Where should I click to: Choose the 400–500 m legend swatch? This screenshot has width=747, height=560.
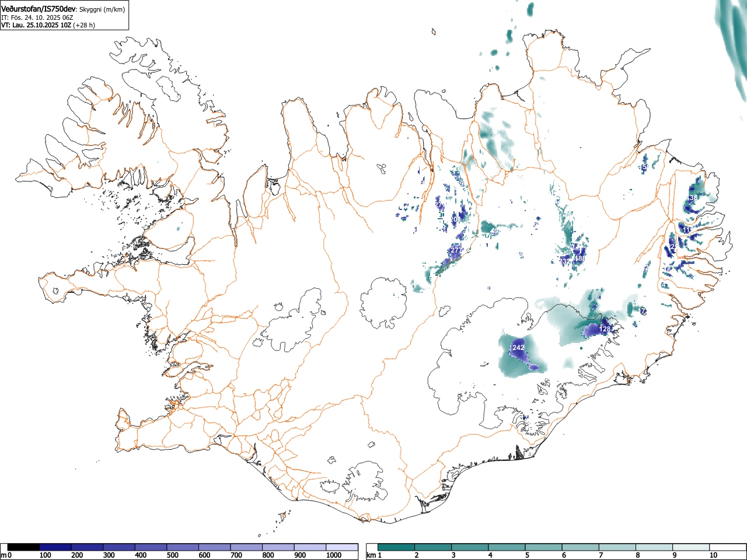[x=151, y=547]
